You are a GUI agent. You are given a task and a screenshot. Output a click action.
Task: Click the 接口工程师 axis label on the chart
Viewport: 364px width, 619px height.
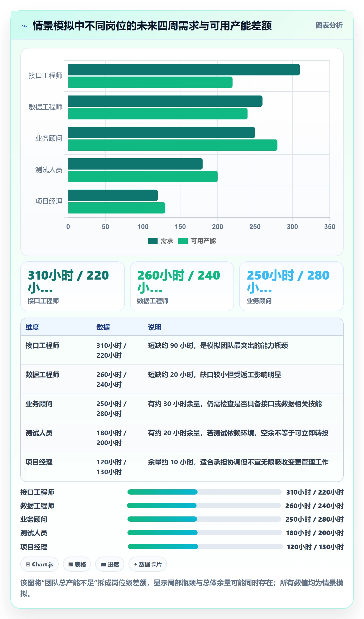coord(45,75)
